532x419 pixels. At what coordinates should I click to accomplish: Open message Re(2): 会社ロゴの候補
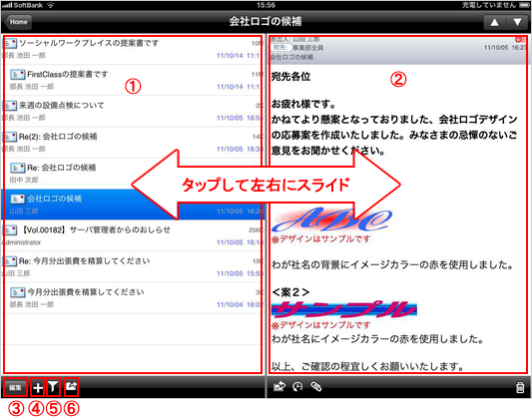point(133,143)
